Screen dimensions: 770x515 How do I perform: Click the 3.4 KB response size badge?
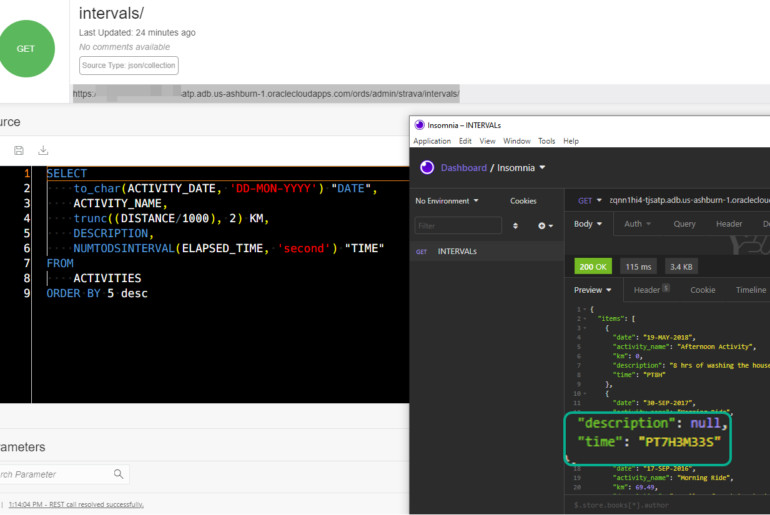pyautogui.click(x=681, y=267)
